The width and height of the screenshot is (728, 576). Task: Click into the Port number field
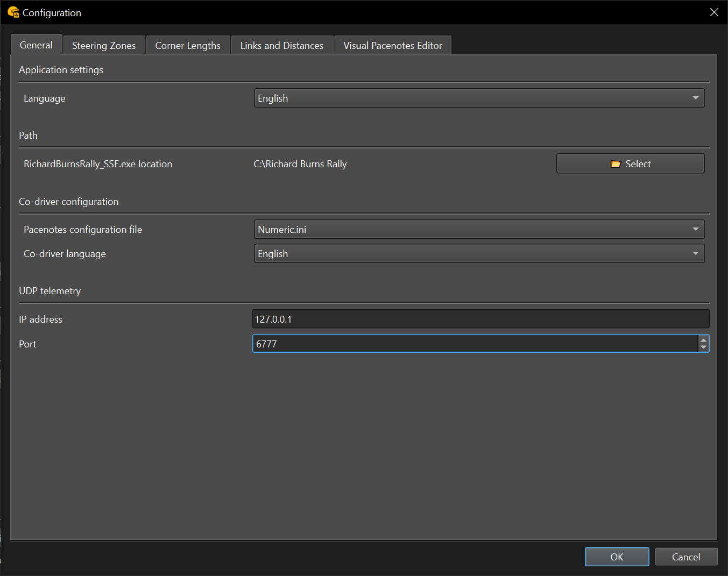pos(475,344)
